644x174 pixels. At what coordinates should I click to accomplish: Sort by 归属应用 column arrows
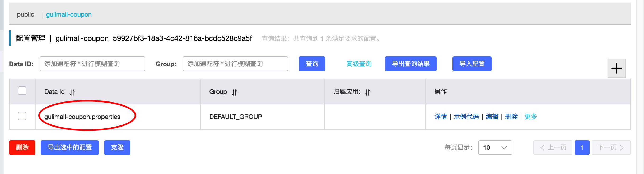368,92
